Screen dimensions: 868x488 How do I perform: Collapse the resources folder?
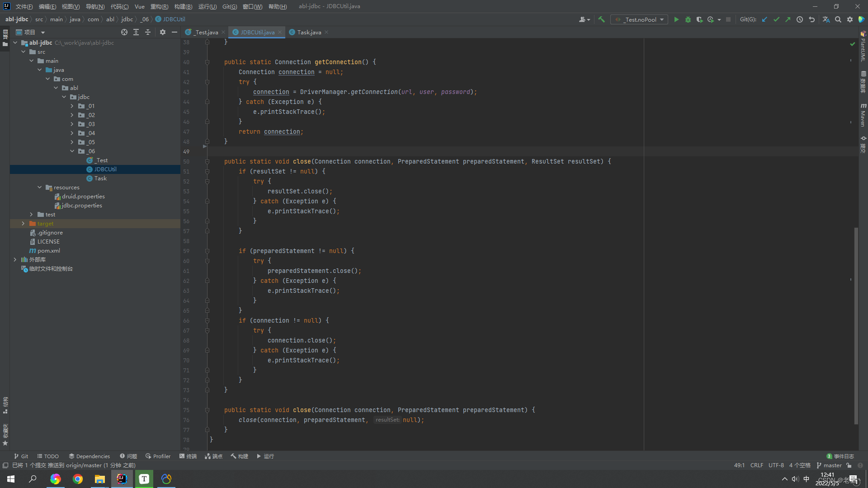[39, 187]
